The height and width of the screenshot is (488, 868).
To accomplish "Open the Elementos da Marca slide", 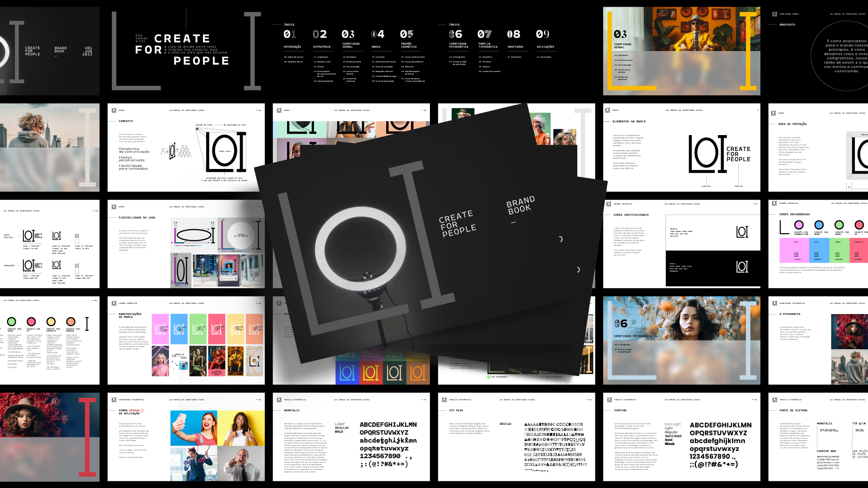I will point(681,148).
